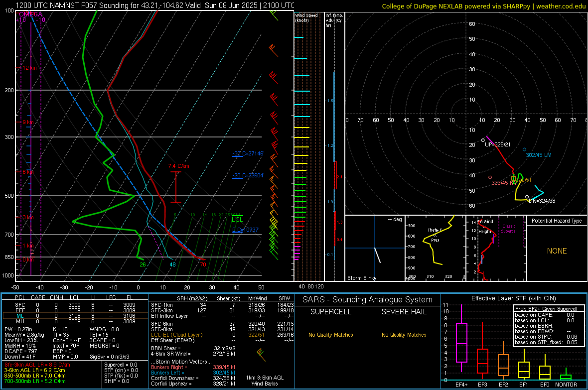Click the green LCL marker label
588x390 pixels.
click(237, 219)
